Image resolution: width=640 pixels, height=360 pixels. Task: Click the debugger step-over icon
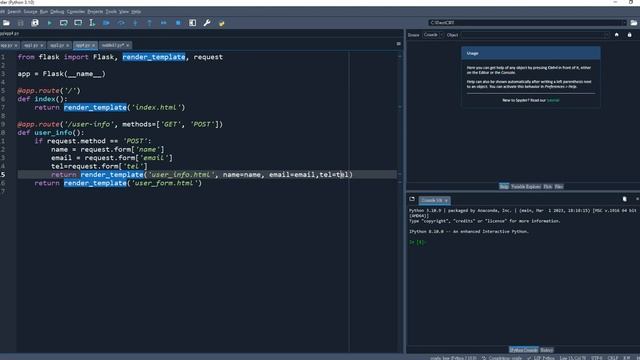[x=121, y=23]
